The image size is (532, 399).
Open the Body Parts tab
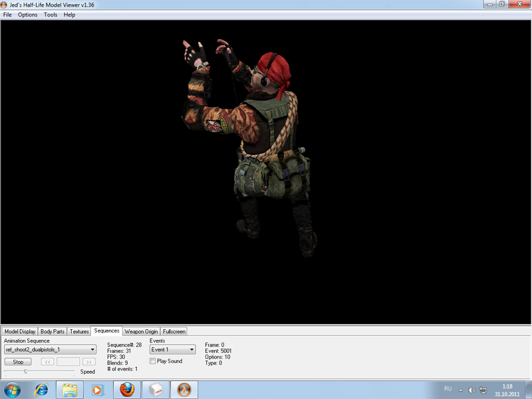(53, 331)
